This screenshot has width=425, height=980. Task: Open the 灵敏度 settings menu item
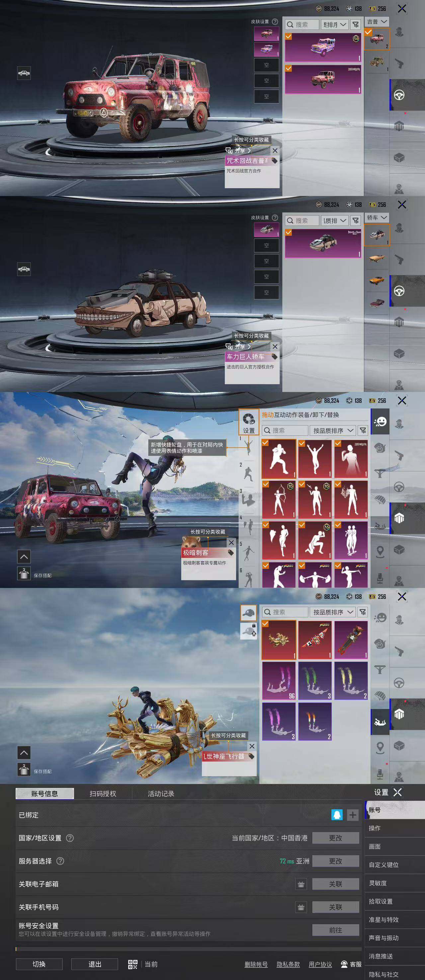(x=394, y=883)
